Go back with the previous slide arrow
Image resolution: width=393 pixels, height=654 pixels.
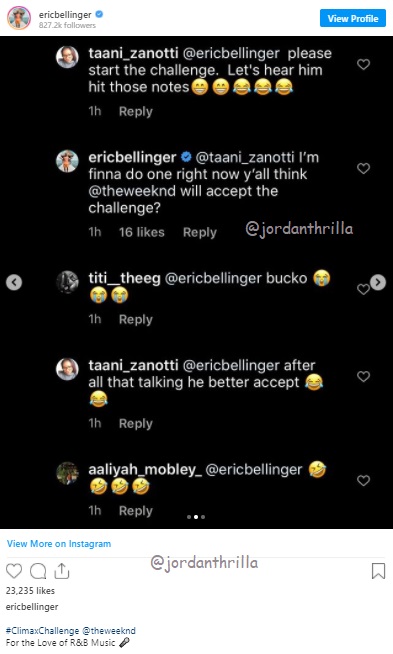pyautogui.click(x=14, y=282)
